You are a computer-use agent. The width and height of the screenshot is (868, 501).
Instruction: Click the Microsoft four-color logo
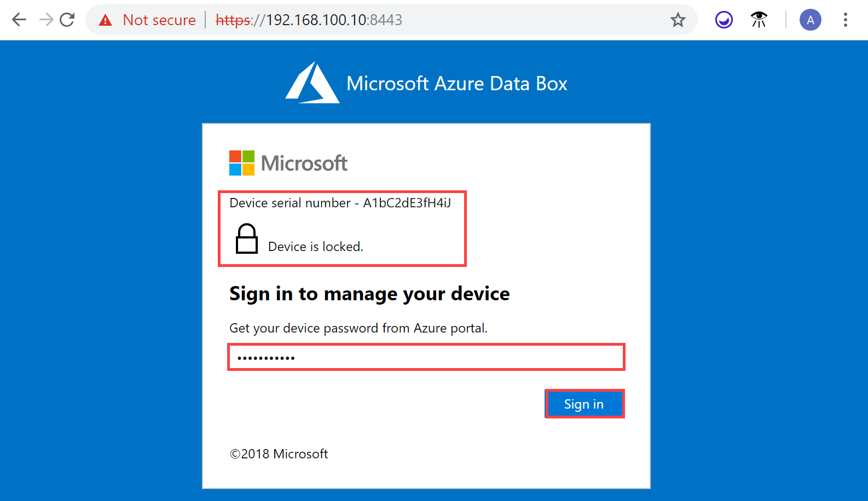pos(242,163)
